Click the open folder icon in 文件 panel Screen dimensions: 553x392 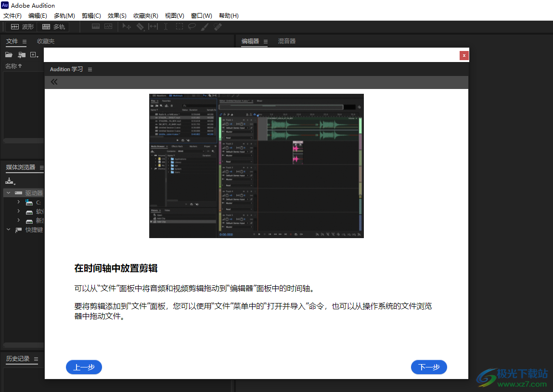pyautogui.click(x=9, y=55)
